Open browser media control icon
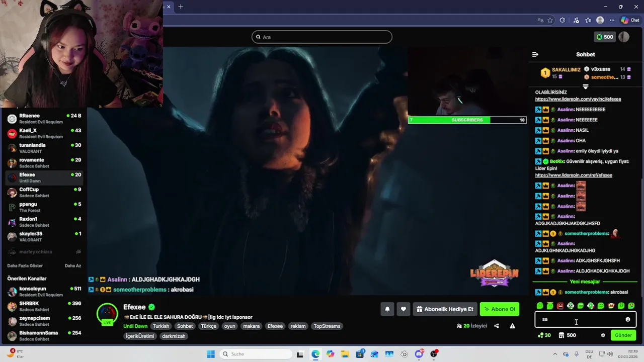The height and width of the screenshot is (362, 644). [x=576, y=20]
